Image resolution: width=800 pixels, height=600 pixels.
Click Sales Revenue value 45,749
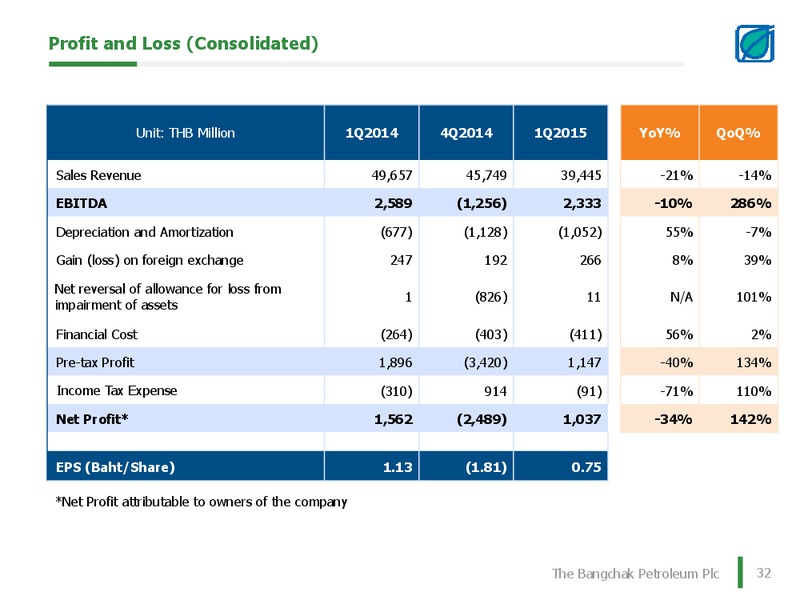pos(486,176)
